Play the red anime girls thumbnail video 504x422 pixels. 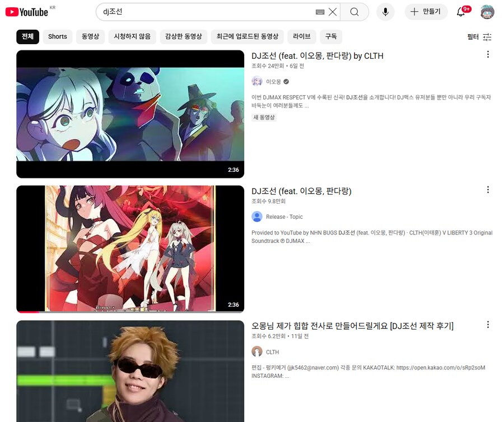pyautogui.click(x=130, y=249)
